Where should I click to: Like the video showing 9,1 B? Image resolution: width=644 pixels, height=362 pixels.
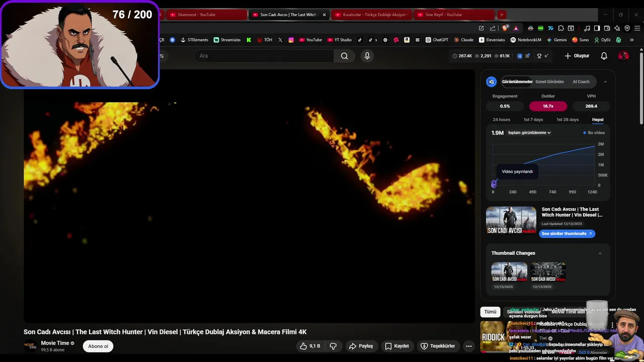[x=310, y=346]
